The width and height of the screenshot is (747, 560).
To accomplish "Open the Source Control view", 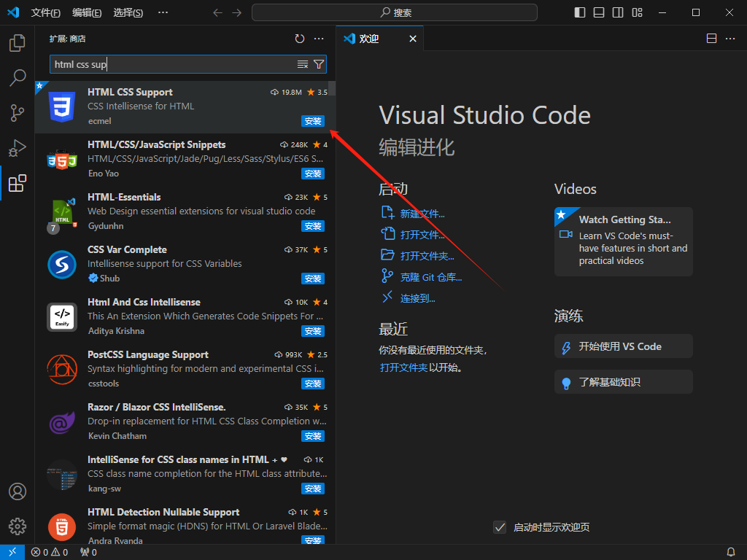I will pyautogui.click(x=18, y=113).
